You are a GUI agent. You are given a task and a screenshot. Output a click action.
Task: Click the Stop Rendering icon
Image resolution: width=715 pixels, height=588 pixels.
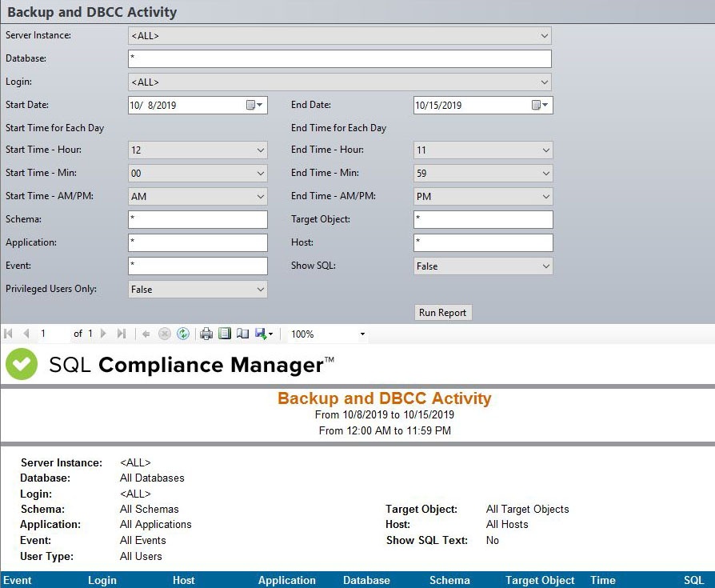[165, 334]
